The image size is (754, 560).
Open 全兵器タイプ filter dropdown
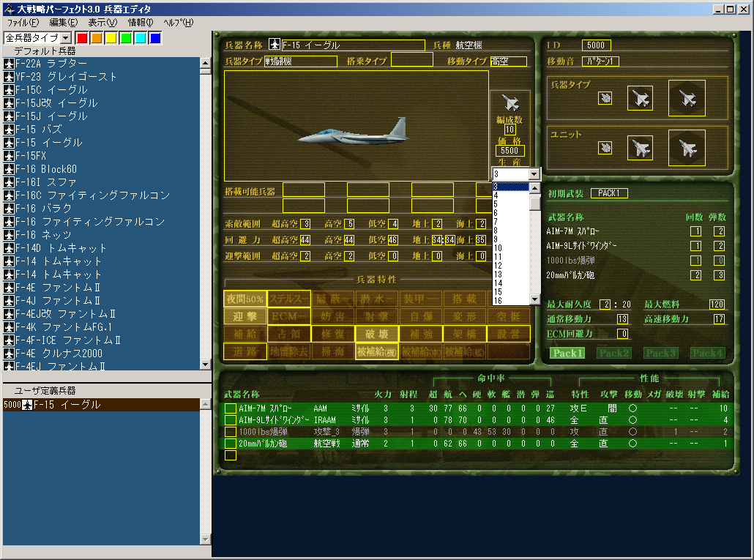click(67, 38)
